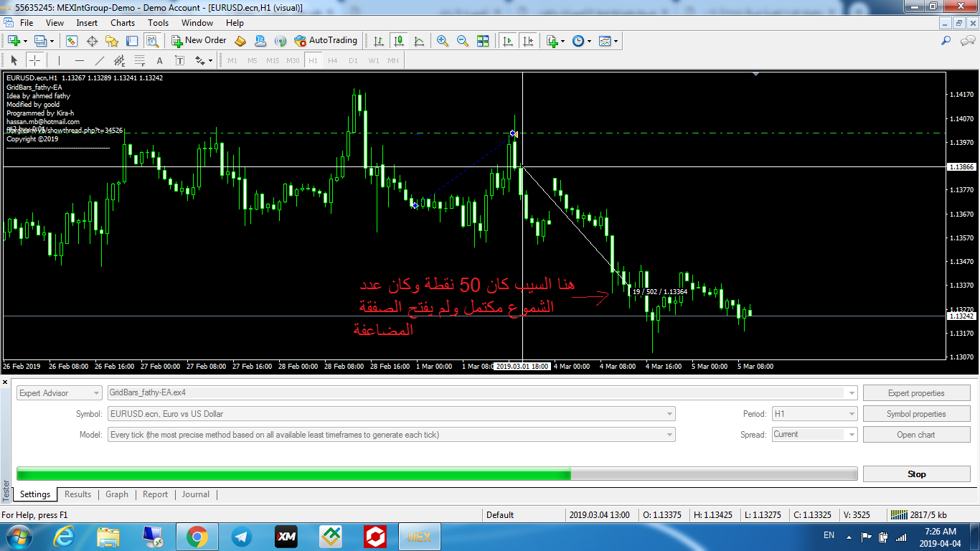This screenshot has height=551, width=980.
Task: Switch chart to candlesticks view
Action: 399,41
